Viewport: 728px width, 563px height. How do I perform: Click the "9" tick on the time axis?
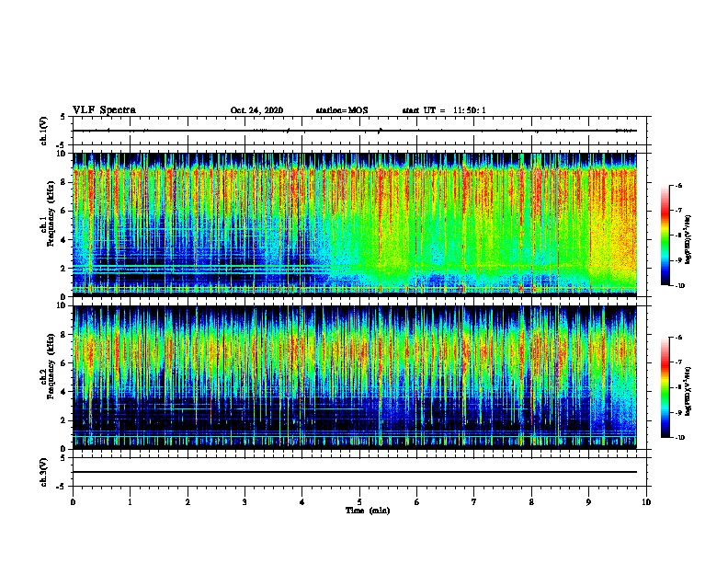click(x=588, y=502)
